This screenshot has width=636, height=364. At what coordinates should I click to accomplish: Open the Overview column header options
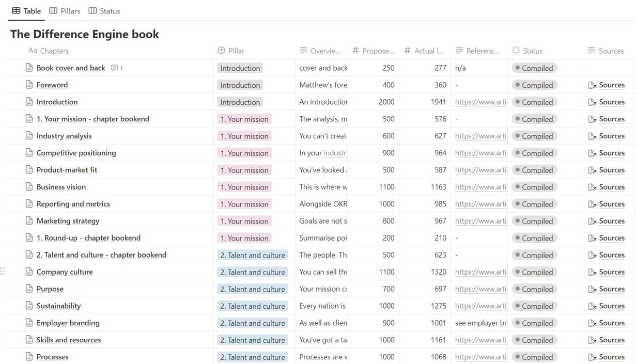click(x=325, y=51)
